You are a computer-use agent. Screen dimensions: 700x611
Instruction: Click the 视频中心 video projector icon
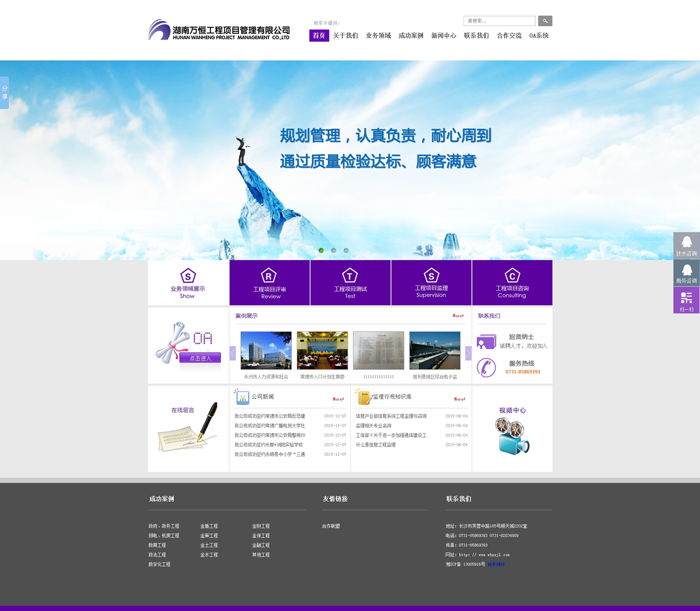(512, 436)
